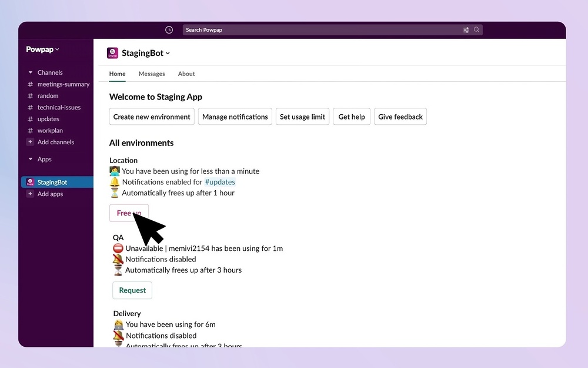Click 'You have been using for 6m' text
This screenshot has height=368, width=588.
pyautogui.click(x=171, y=324)
